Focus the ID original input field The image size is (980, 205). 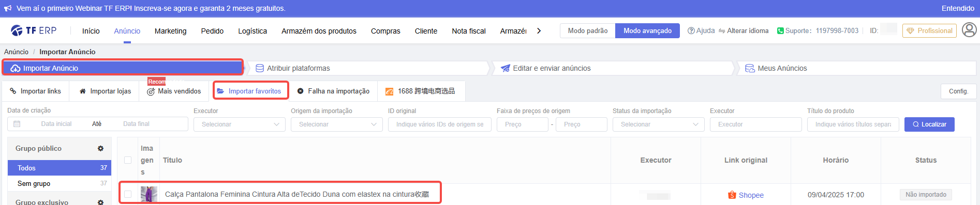click(x=440, y=124)
